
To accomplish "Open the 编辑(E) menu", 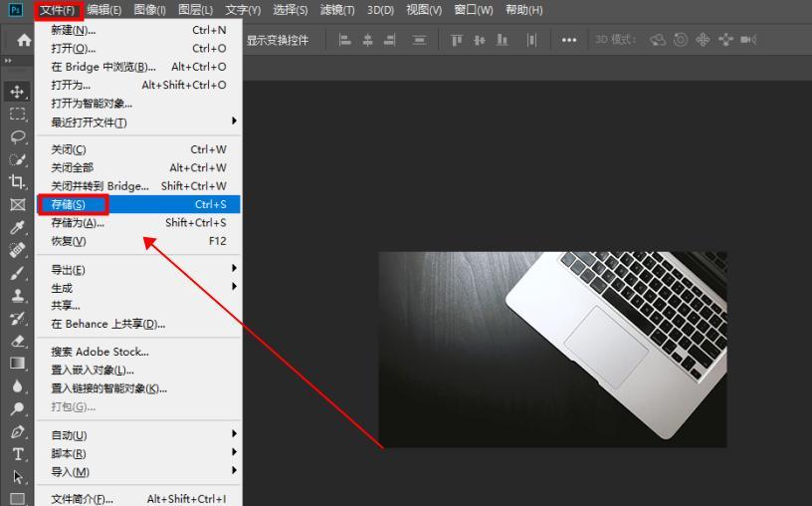I will pos(104,10).
